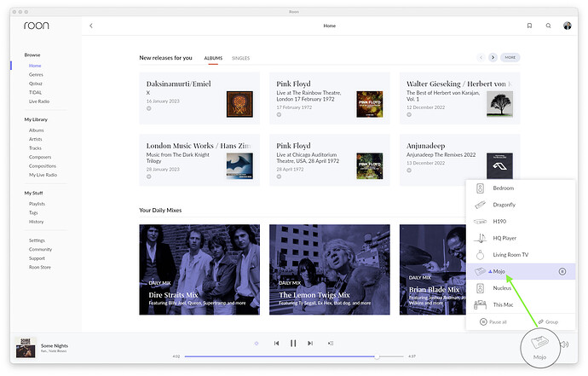Open TIDAL in the sidebar
Screen dimensions: 588x376
click(35, 92)
